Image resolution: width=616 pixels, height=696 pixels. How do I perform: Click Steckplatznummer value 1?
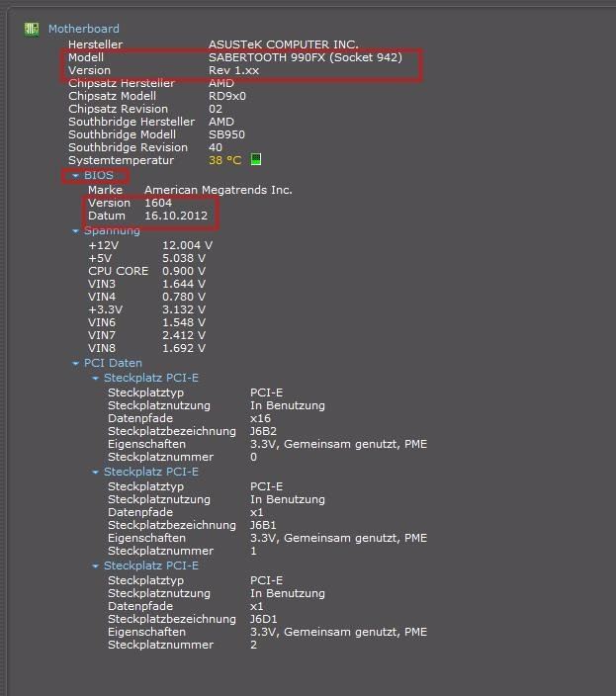pos(253,552)
